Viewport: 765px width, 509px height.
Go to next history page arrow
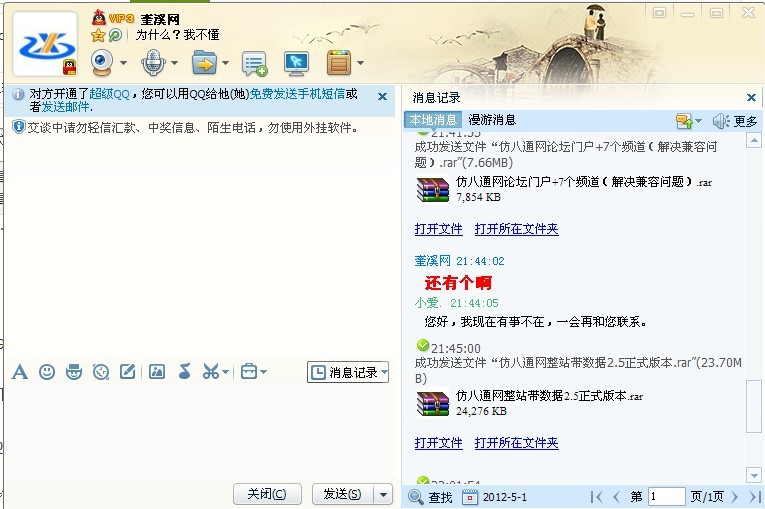point(735,497)
